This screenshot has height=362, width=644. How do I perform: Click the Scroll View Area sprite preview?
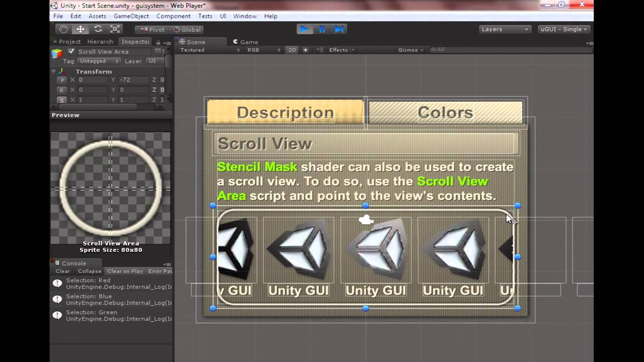click(x=110, y=188)
